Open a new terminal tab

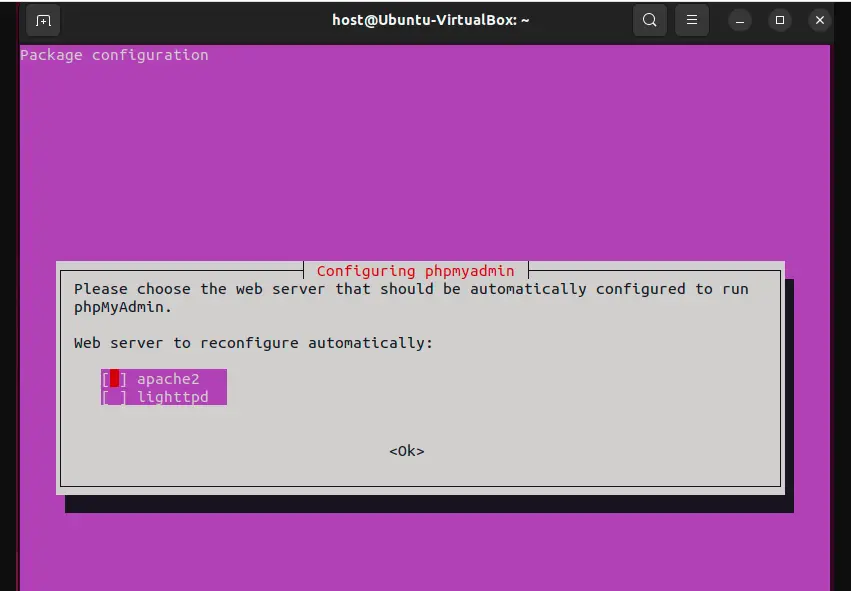point(43,20)
